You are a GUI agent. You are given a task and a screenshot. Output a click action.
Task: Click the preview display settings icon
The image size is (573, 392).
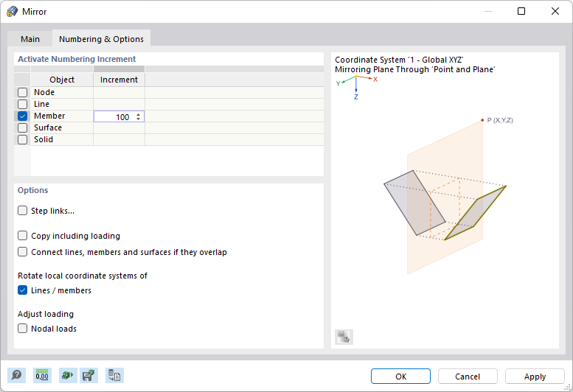point(344,337)
